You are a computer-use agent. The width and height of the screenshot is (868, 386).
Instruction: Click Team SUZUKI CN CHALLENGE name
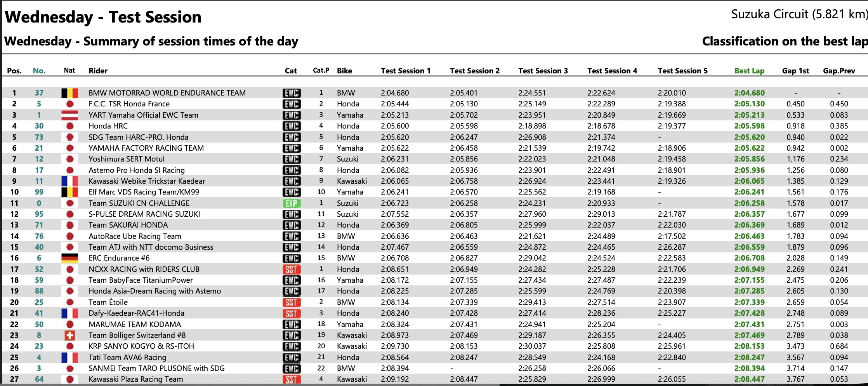coord(139,203)
